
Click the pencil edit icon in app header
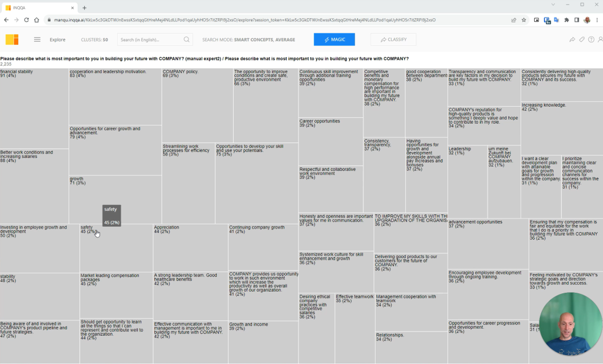point(582,39)
